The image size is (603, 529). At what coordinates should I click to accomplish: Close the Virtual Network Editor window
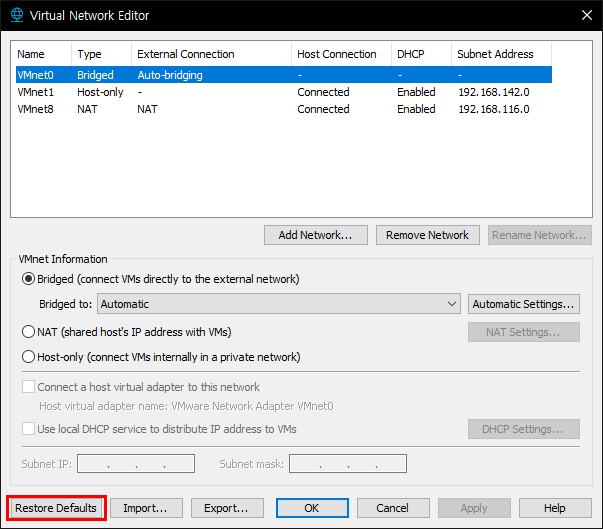point(586,15)
